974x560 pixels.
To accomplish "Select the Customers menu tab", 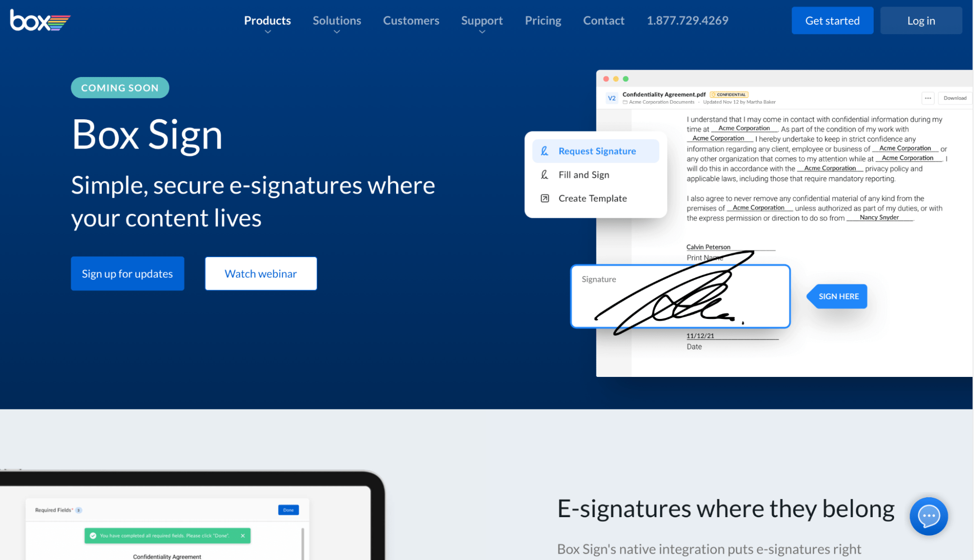I will coord(411,20).
